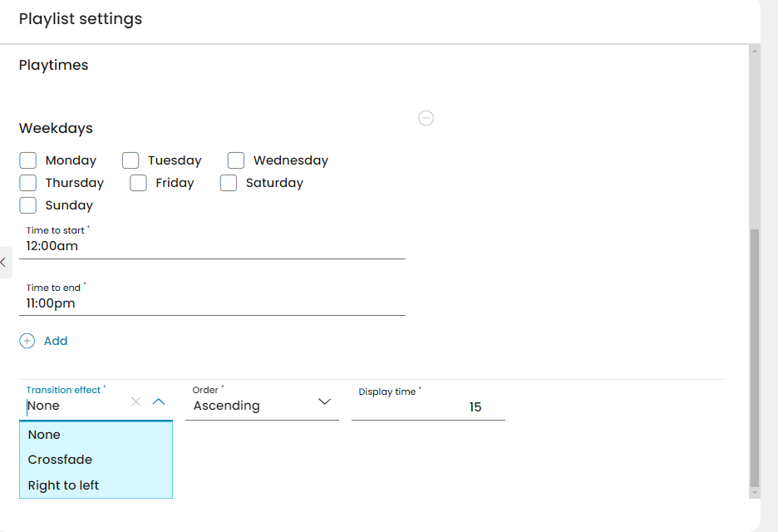Focus the Transition effect text input

click(x=77, y=406)
